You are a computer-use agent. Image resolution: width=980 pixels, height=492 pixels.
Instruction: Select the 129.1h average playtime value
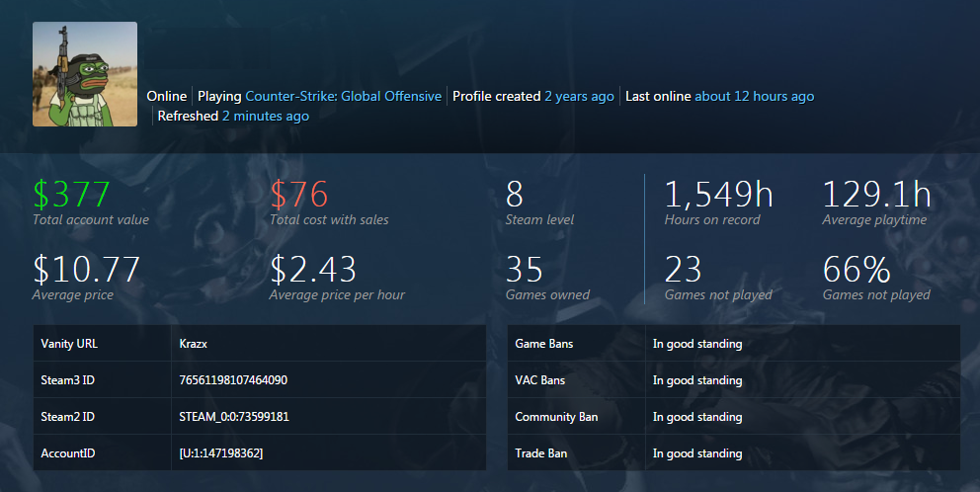click(x=877, y=195)
